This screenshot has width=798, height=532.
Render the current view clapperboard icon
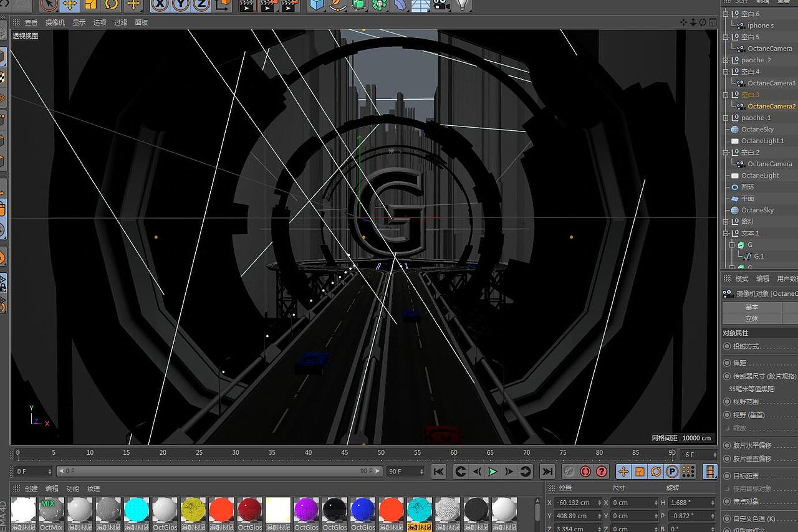click(x=248, y=5)
